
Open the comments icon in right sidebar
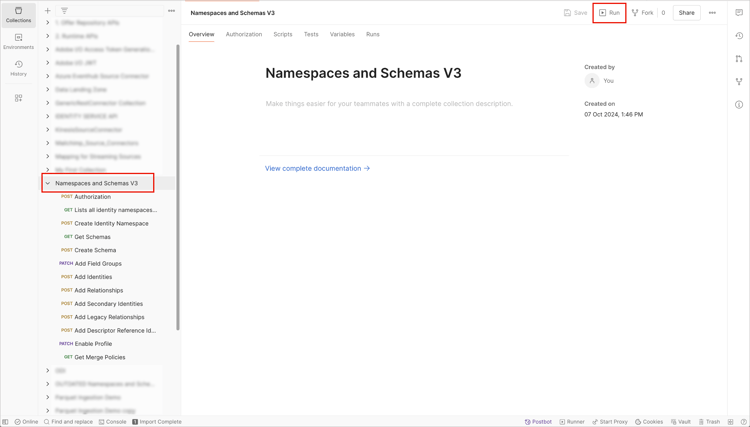(739, 13)
